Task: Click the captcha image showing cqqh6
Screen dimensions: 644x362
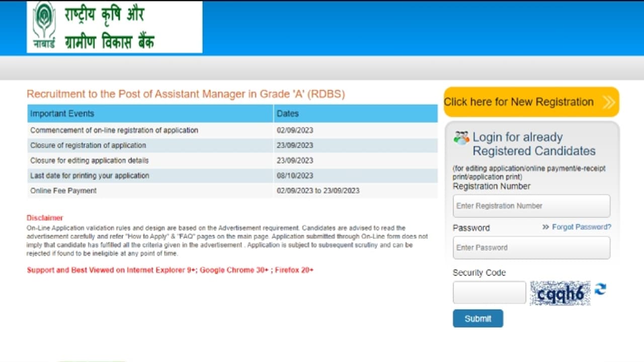Action: click(x=560, y=292)
